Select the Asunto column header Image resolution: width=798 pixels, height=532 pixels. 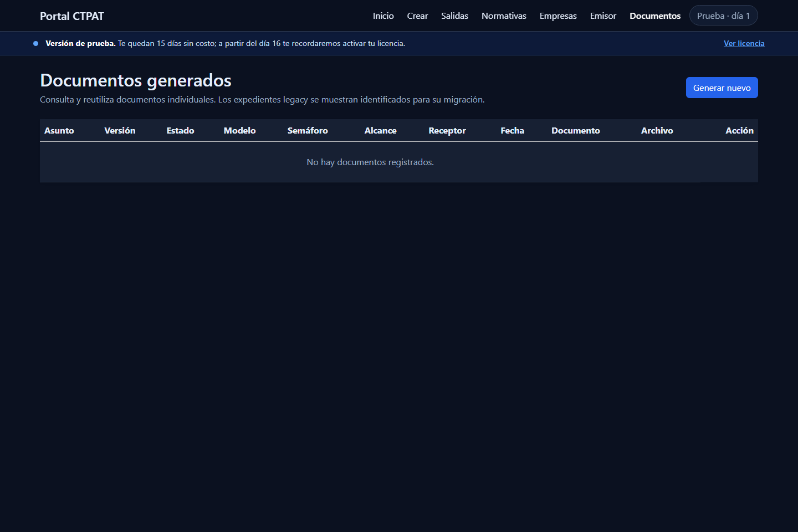point(59,131)
